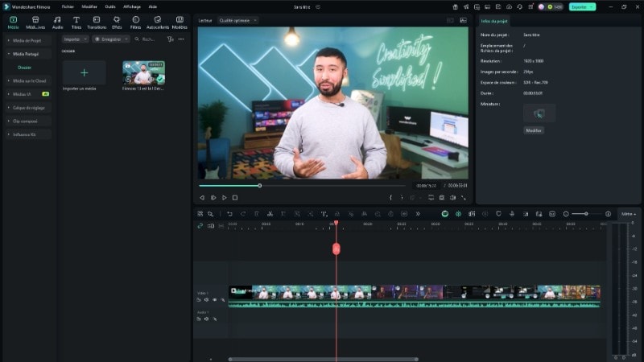The height and width of the screenshot is (362, 644).
Task: Open the Qualité optimale dropdown
Action: [237, 20]
